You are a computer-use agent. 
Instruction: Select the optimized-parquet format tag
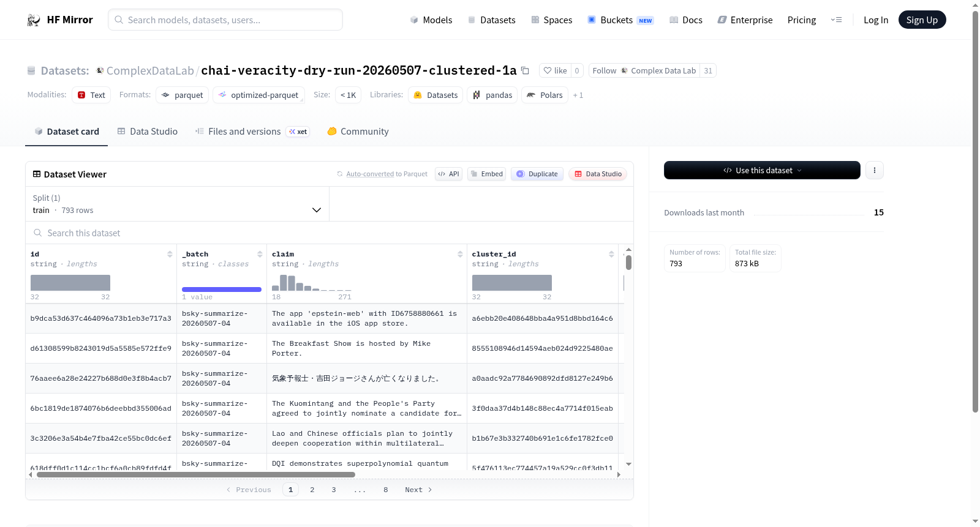258,95
